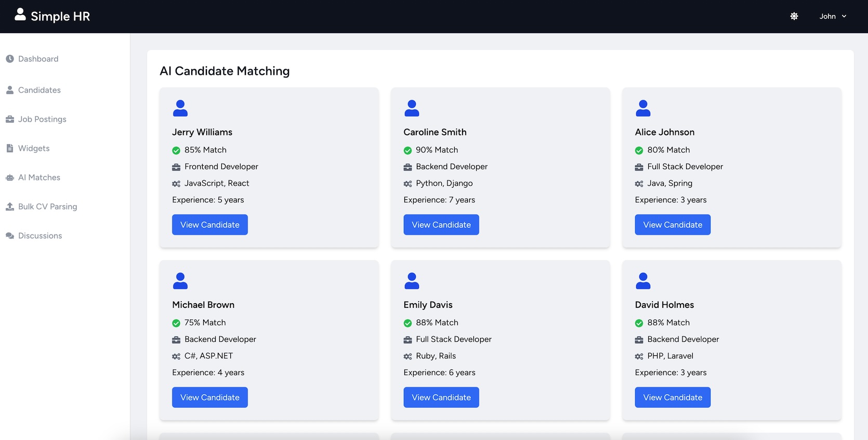Click the gears icon beside PHP, Laravel

(639, 356)
